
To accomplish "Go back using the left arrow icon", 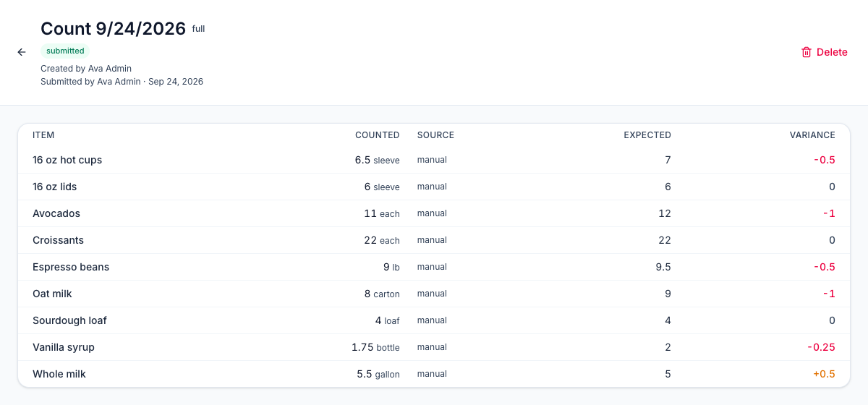I will 22,52.
